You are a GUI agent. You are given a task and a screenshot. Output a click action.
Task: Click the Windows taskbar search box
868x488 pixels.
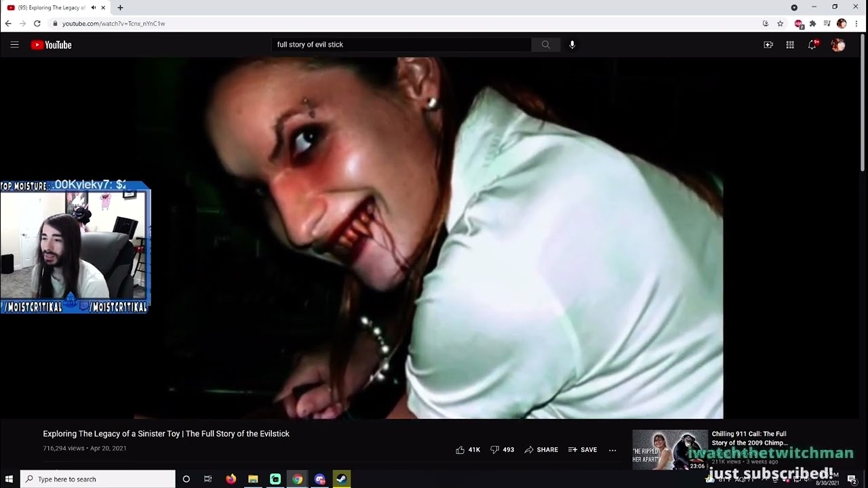click(98, 479)
